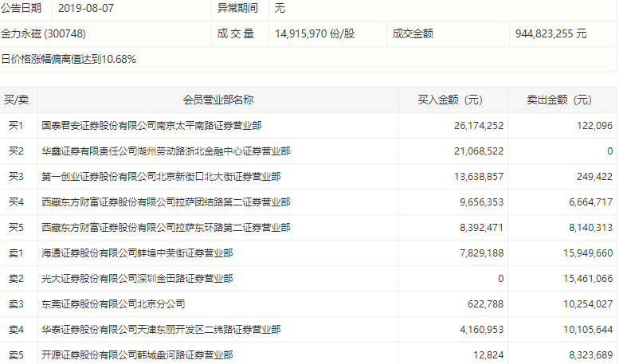Screen dimensions: 619x364
Task: Select 华泰证券天津东丽开发区二纬路营业部 name
Action: click(161, 330)
